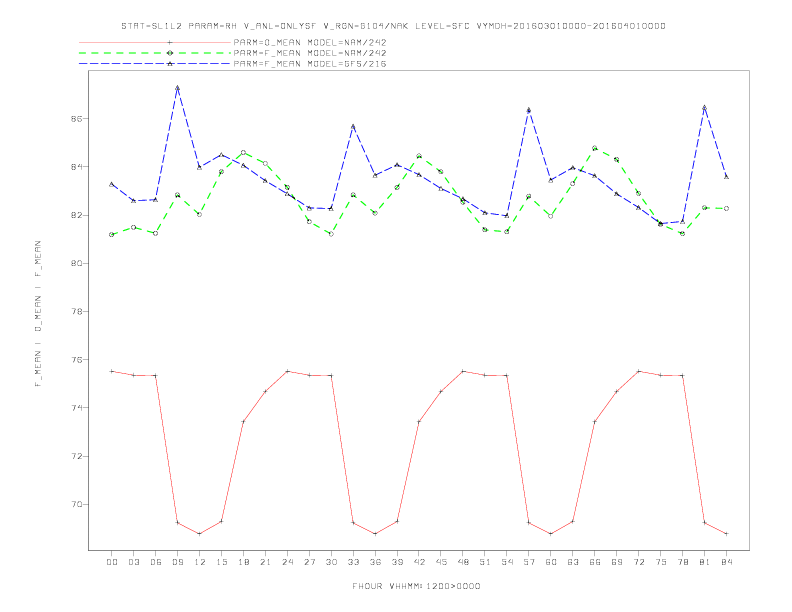Screen dimensions: 792x612
Task: Click x-axis forecast hour label 45
Action: coord(441,562)
